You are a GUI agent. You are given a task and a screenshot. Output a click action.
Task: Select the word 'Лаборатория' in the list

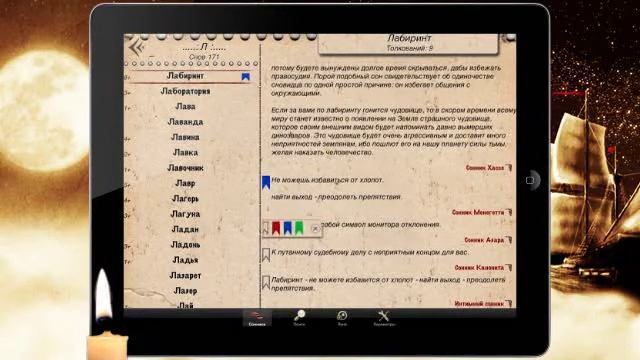tap(185, 91)
